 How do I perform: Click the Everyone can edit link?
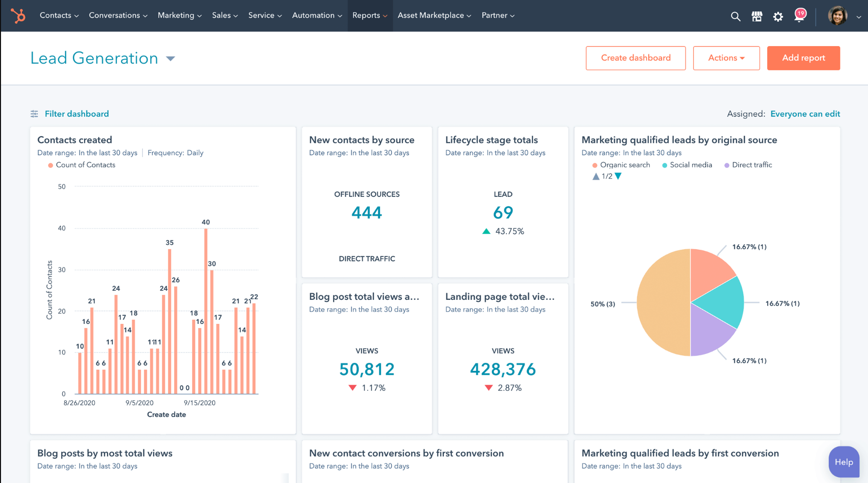pos(805,114)
